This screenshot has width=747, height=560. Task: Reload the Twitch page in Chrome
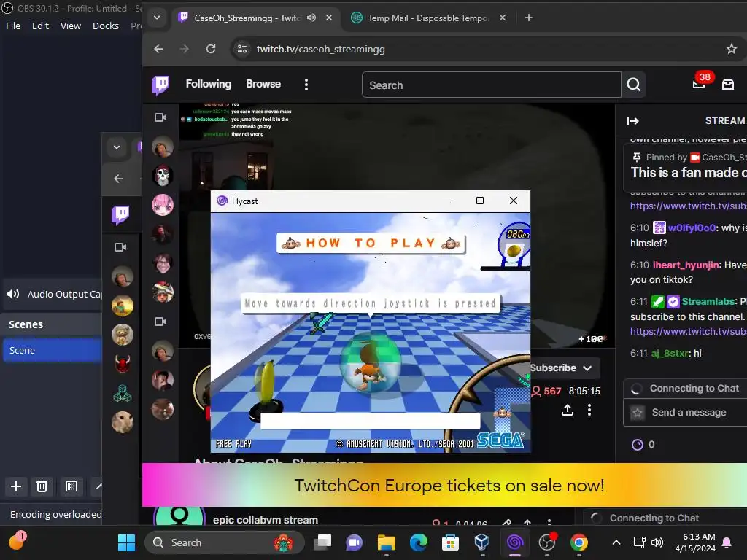pyautogui.click(x=211, y=49)
